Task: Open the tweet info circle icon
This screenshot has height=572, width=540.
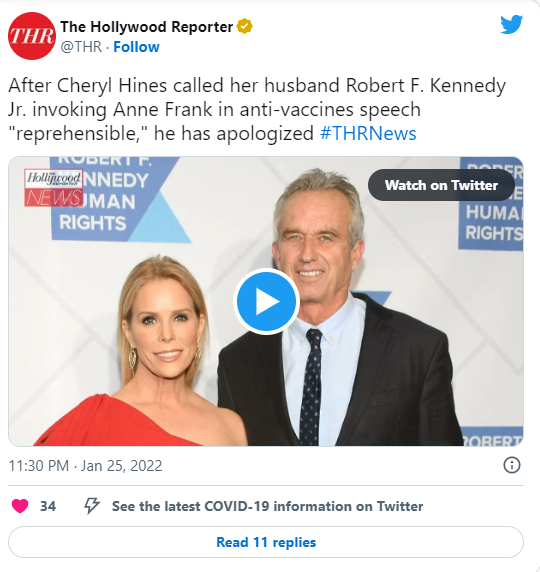Action: click(512, 465)
